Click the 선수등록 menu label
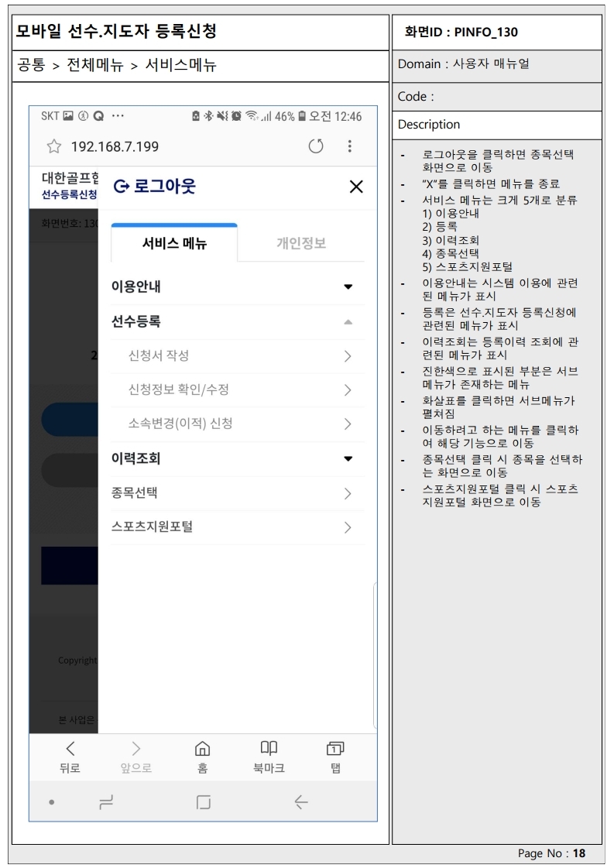614x868 pixels. point(135,321)
